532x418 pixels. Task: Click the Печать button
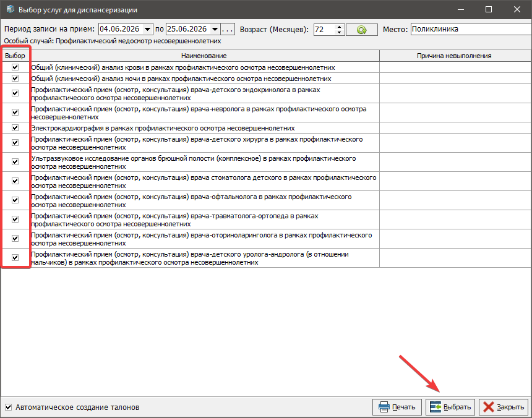click(x=397, y=407)
